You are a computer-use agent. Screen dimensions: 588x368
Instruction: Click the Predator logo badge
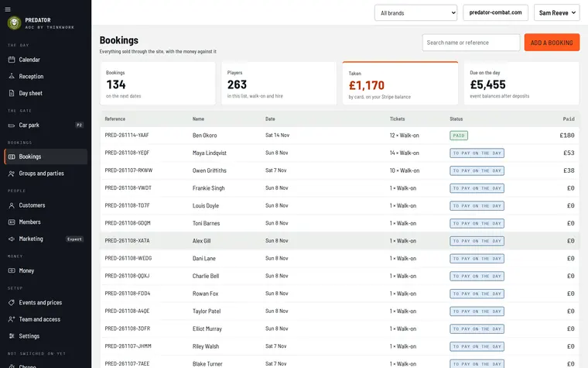[x=14, y=23]
